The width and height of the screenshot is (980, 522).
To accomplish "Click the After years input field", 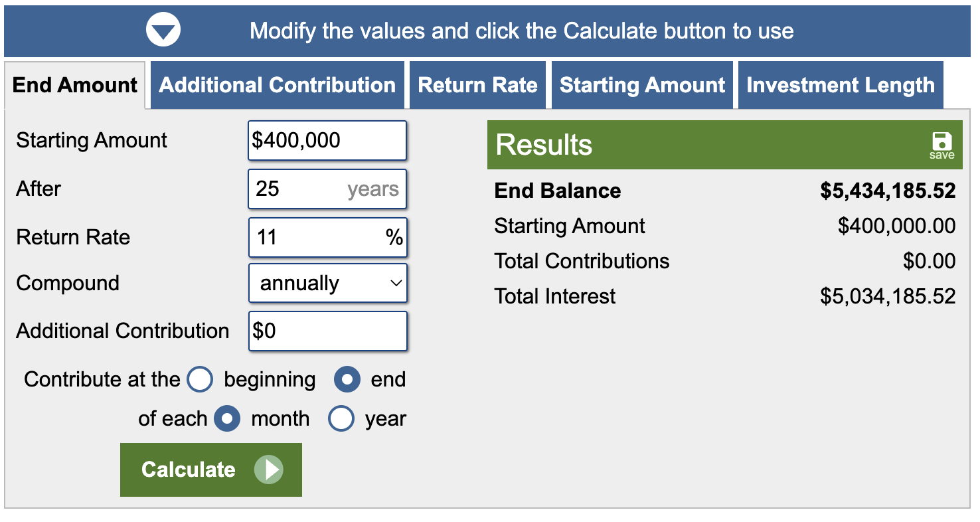I will (327, 189).
